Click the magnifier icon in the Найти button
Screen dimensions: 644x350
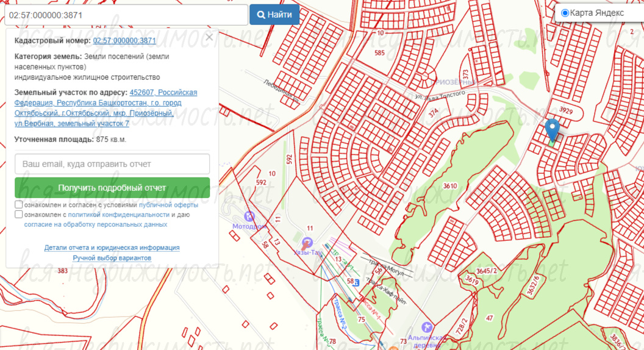point(261,15)
